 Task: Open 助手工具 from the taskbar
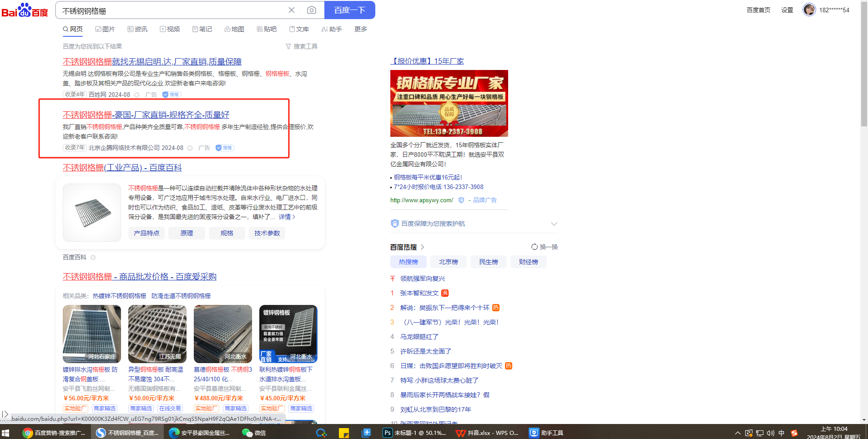(x=546, y=433)
